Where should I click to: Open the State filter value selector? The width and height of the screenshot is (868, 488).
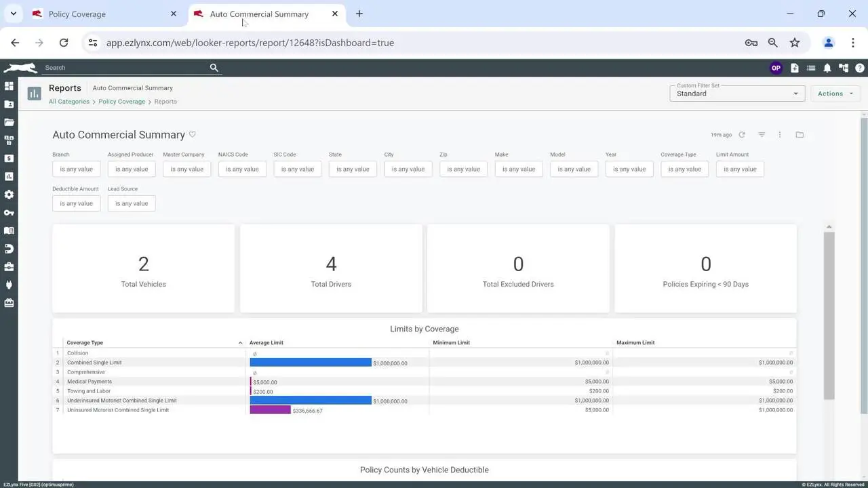[353, 169]
